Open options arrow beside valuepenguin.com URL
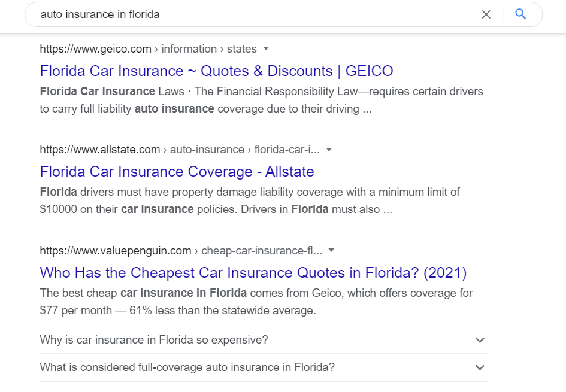 (x=331, y=250)
